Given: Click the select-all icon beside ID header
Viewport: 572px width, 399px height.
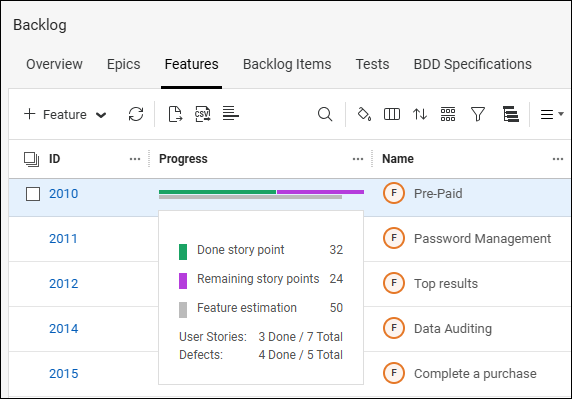Looking at the screenshot, I should [31, 159].
